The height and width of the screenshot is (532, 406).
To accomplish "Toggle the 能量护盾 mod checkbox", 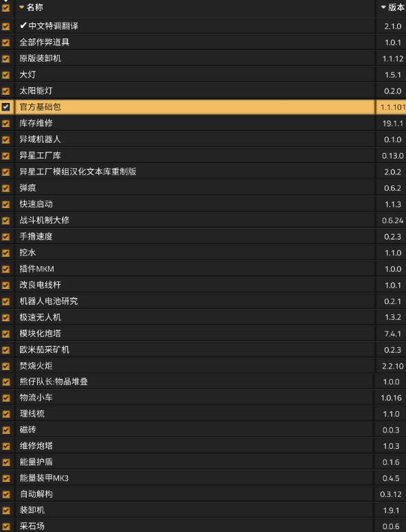I will coord(5,462).
